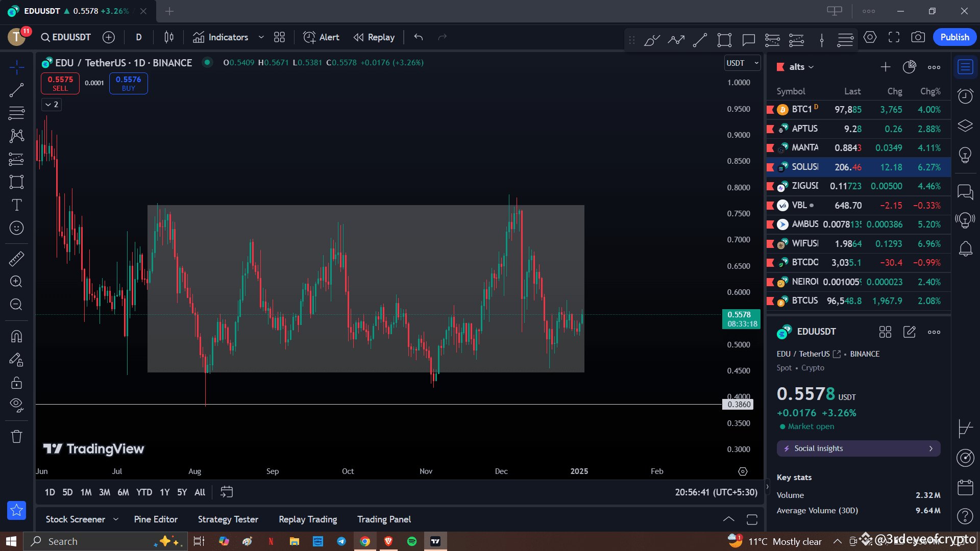This screenshot has height=551, width=980.
Task: Open the Strategy Tester tab
Action: tap(228, 519)
